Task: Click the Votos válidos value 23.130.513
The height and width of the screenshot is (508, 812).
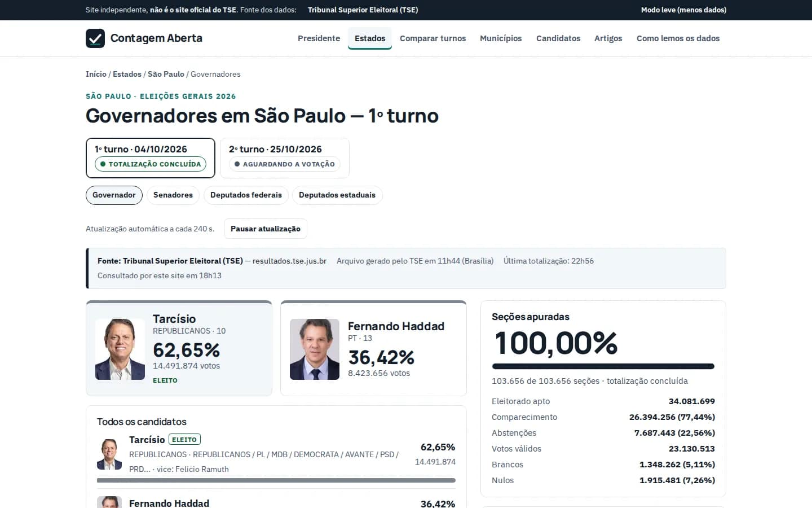Action: (692, 449)
